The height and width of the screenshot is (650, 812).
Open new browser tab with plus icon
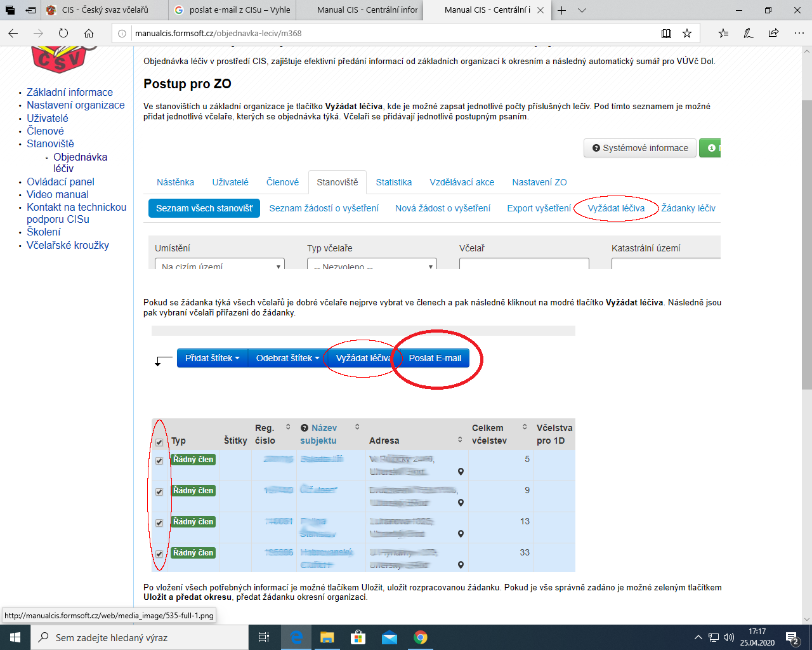point(561,10)
